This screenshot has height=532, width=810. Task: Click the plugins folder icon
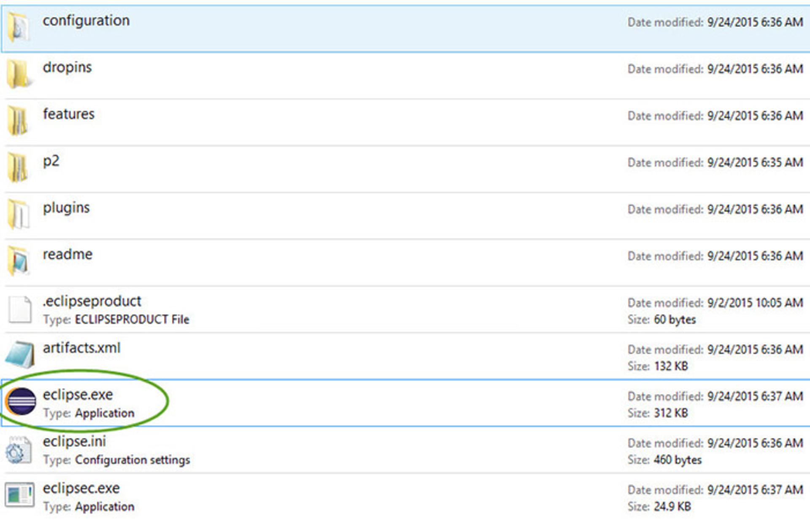[x=19, y=213]
